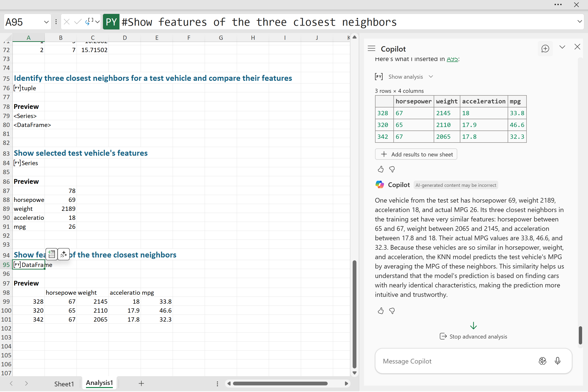The width and height of the screenshot is (588, 392).
Task: Select the Analysis1 sheet tab
Action: pos(99,383)
